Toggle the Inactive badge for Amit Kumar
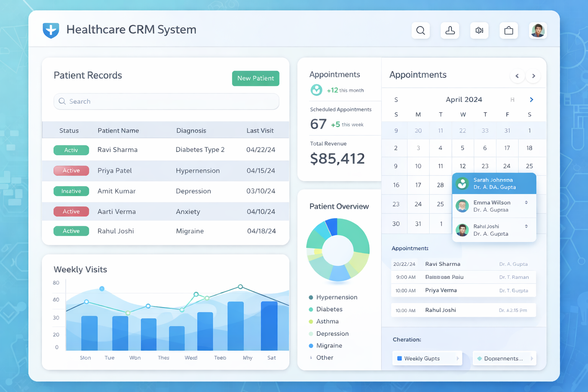 point(71,191)
